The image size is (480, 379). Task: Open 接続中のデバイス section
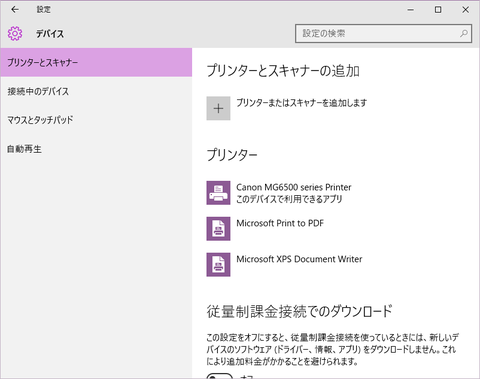click(x=96, y=91)
